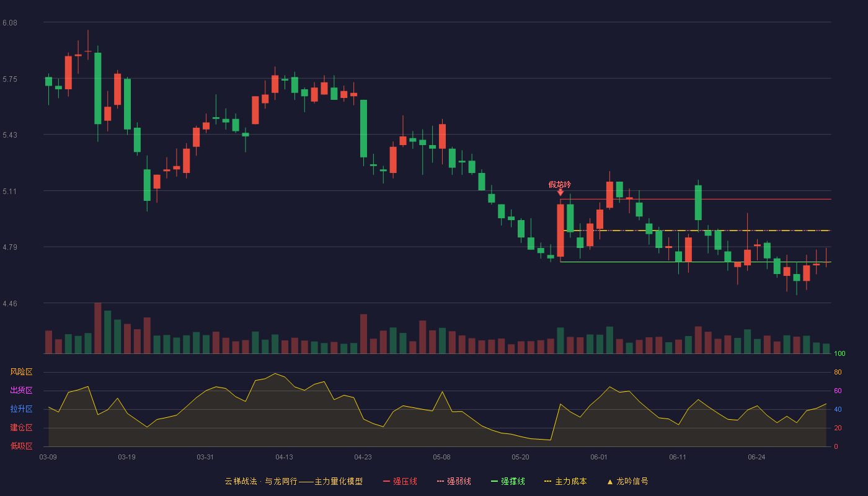The height and width of the screenshot is (496, 868).
Task: Click the orange 80 indicator axis value
Action: click(838, 372)
